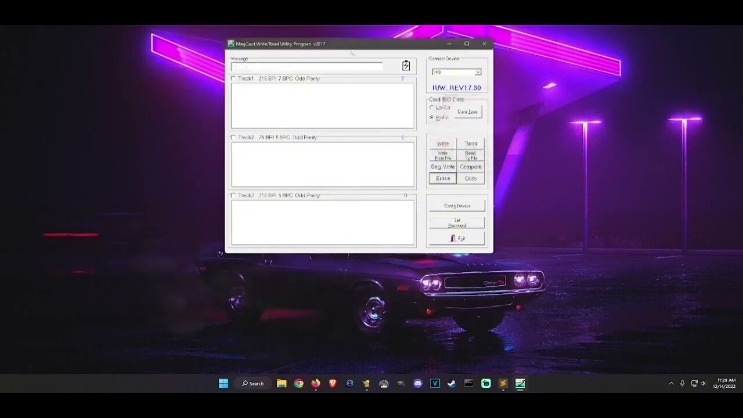Open Discord from the taskbar

(417, 383)
